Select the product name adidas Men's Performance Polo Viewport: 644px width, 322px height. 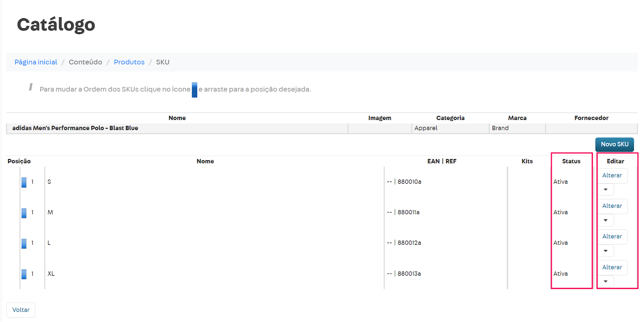point(75,128)
